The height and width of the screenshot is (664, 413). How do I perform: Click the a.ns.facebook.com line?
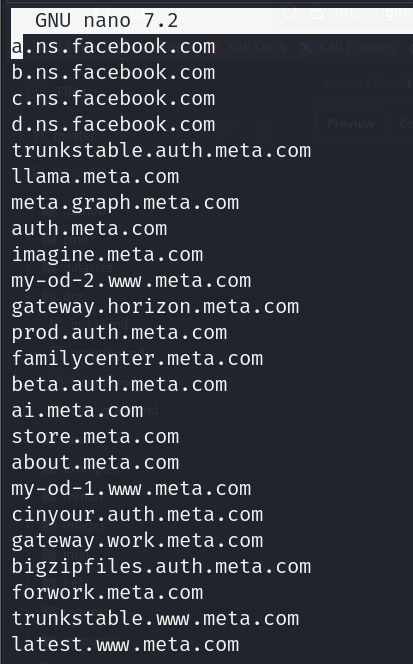(113, 47)
